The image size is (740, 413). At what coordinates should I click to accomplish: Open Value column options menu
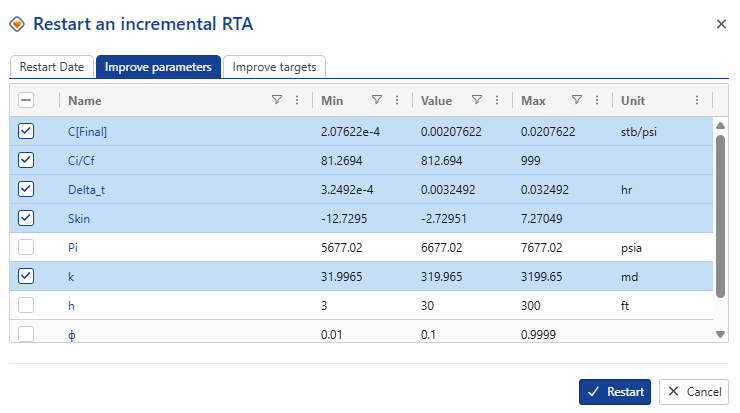tap(497, 100)
